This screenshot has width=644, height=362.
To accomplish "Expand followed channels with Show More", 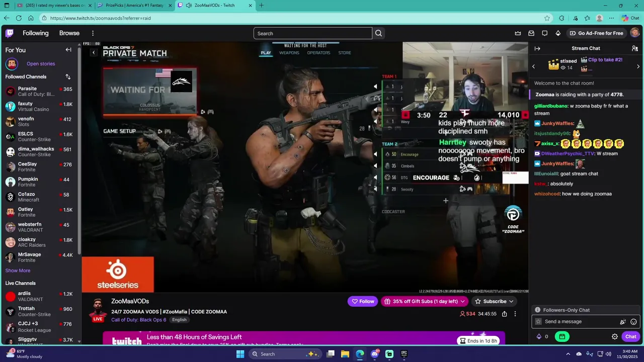I will click(18, 270).
